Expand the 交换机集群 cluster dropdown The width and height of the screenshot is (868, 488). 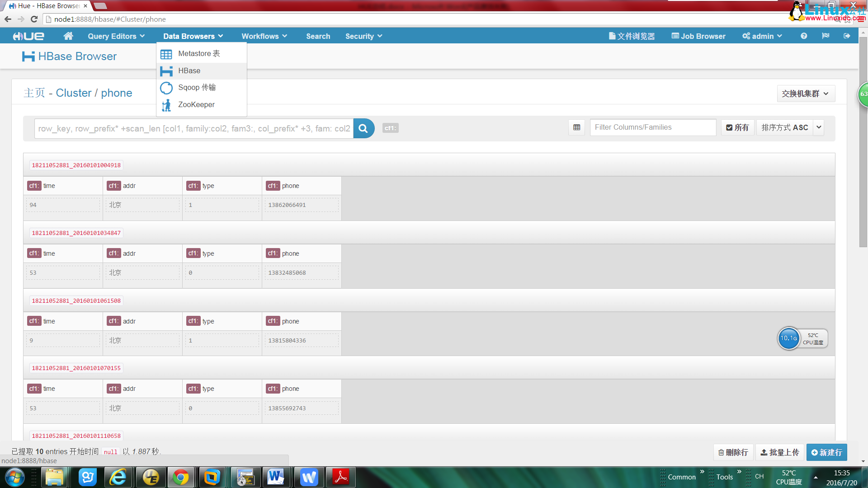coord(805,94)
